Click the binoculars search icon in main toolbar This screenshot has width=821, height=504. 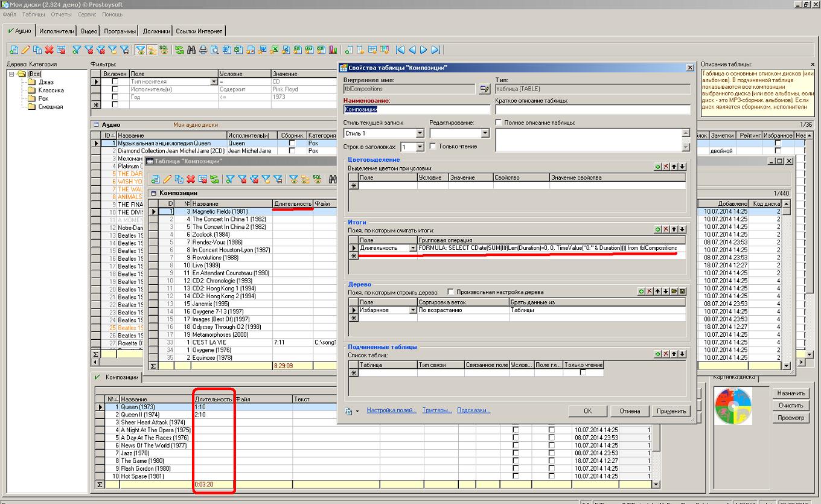tap(191, 49)
